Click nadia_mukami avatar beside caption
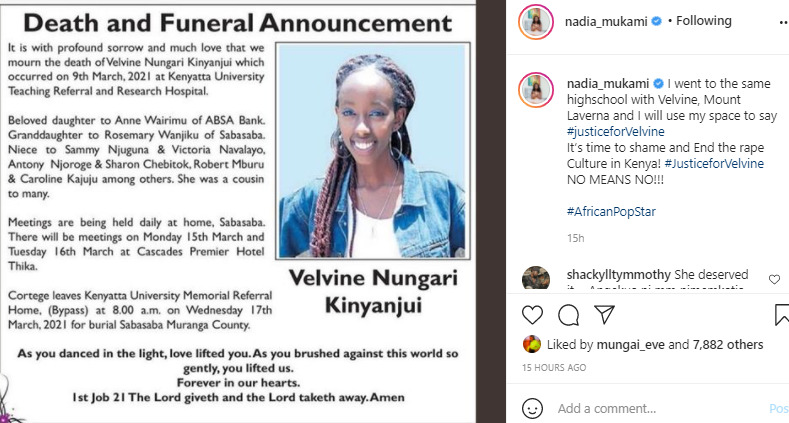Image resolution: width=789 pixels, height=423 pixels. point(536,90)
